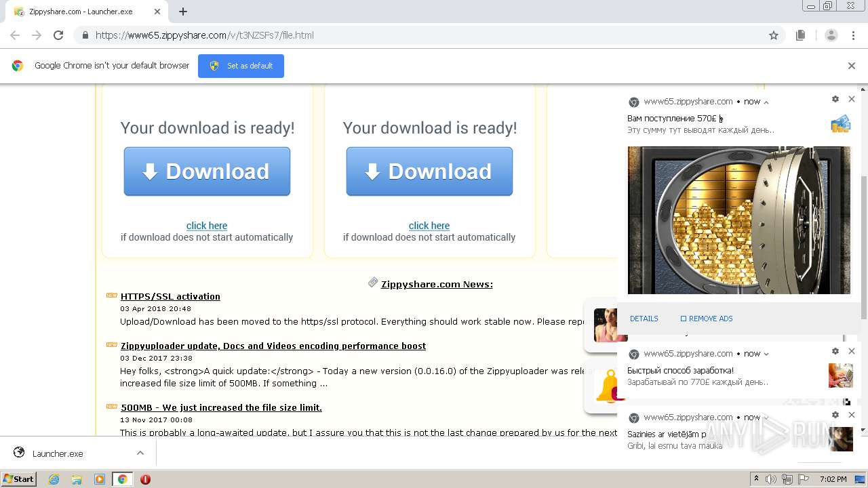Image resolution: width=868 pixels, height=488 pixels.
Task: Open downloaded Launcher.exe from the download bar
Action: pos(58,453)
